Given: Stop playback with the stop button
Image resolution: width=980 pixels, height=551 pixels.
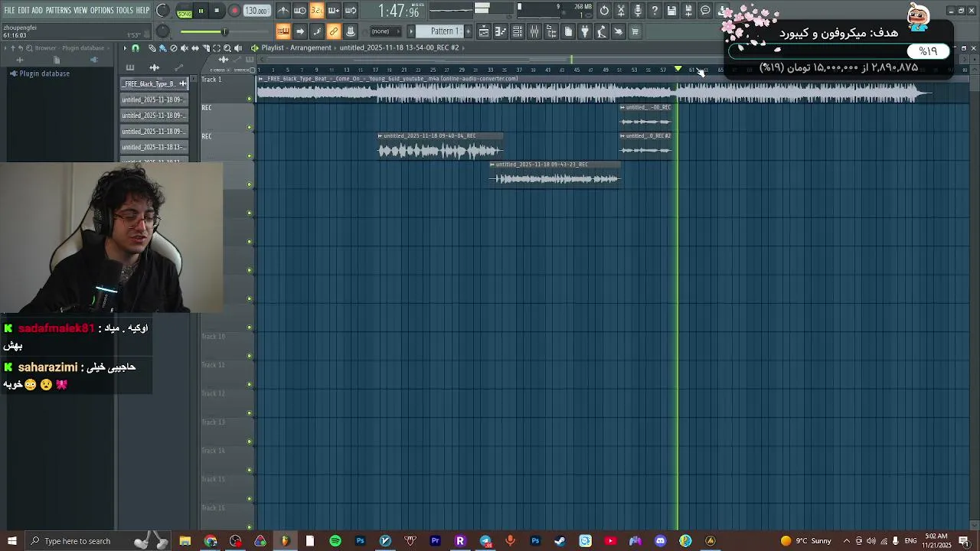Looking at the screenshot, I should point(217,11).
